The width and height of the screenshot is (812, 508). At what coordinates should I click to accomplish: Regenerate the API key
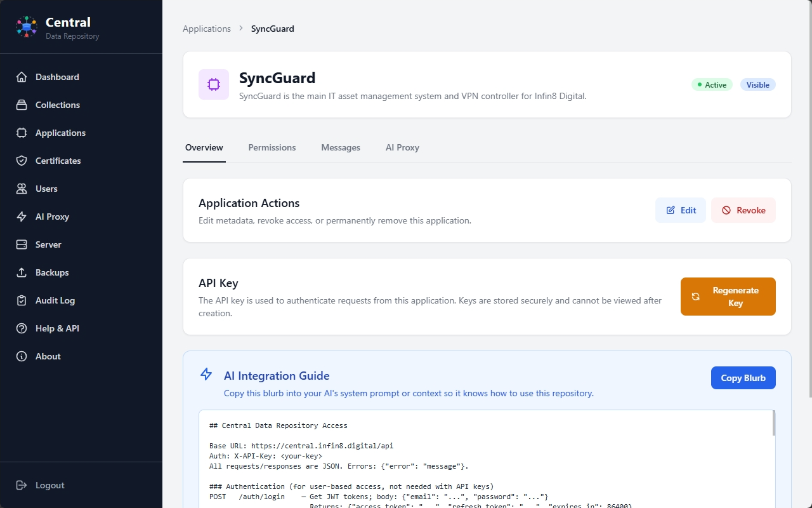(x=728, y=297)
